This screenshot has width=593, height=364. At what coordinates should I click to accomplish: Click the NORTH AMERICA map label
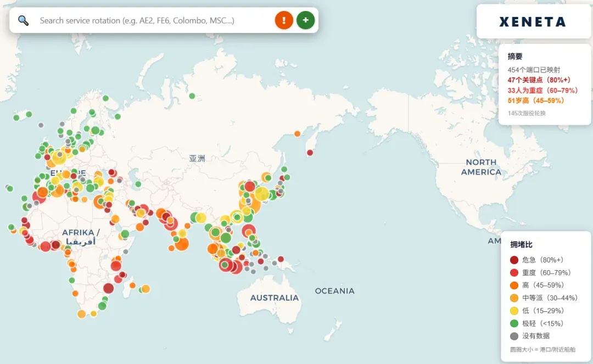point(481,167)
